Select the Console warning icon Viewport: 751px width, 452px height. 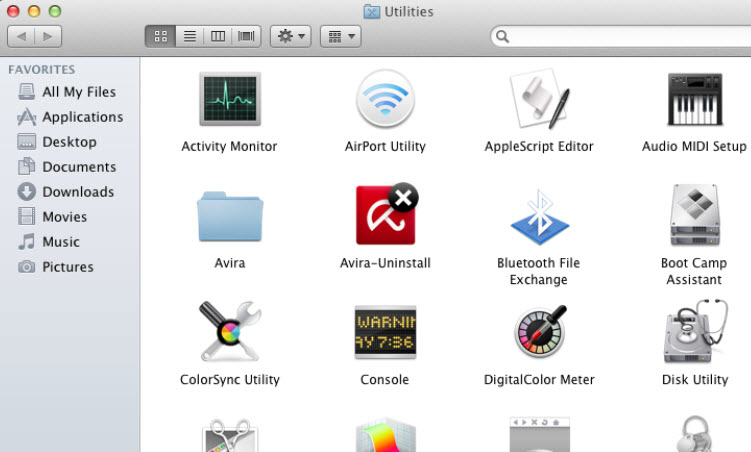click(385, 332)
